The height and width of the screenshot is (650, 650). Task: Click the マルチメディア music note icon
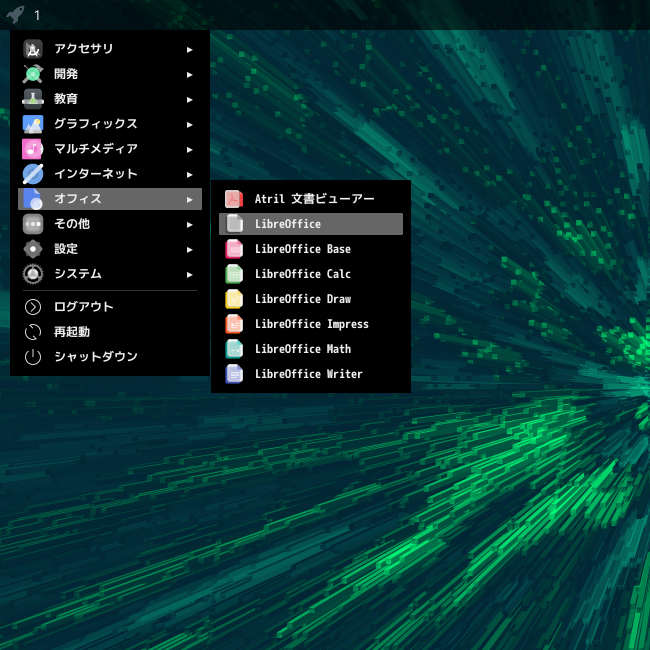pyautogui.click(x=33, y=149)
